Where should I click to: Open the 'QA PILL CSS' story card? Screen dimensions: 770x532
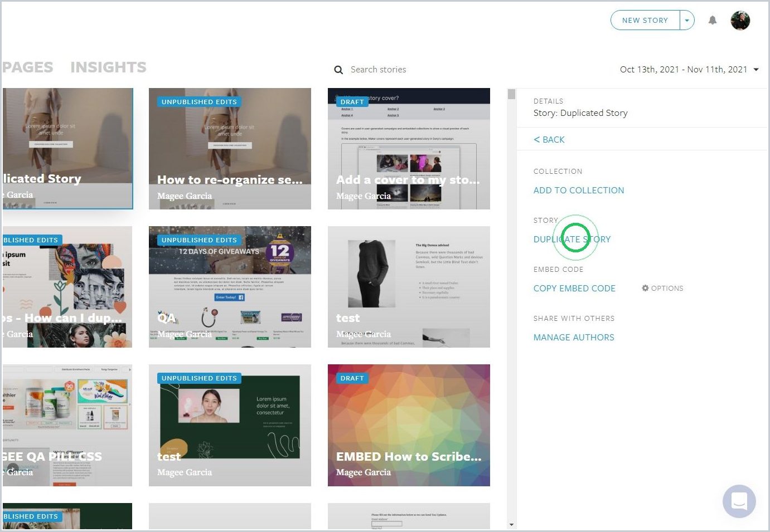67,425
